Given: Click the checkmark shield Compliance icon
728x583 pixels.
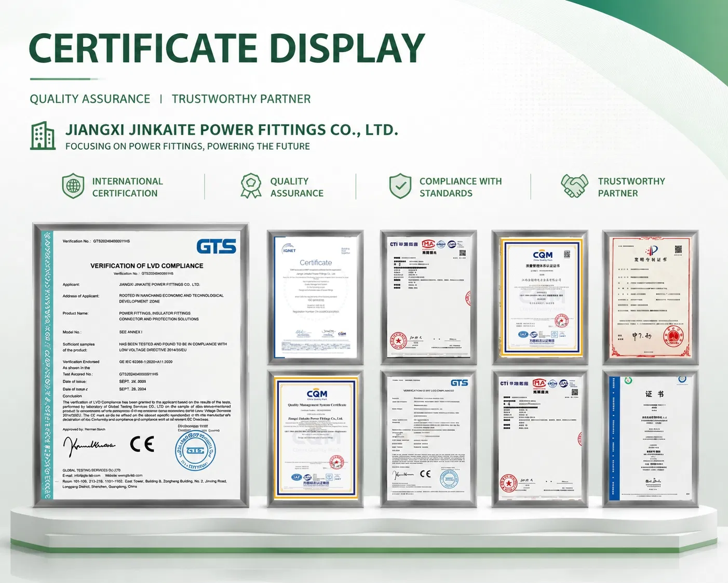Looking at the screenshot, I should point(400,186).
